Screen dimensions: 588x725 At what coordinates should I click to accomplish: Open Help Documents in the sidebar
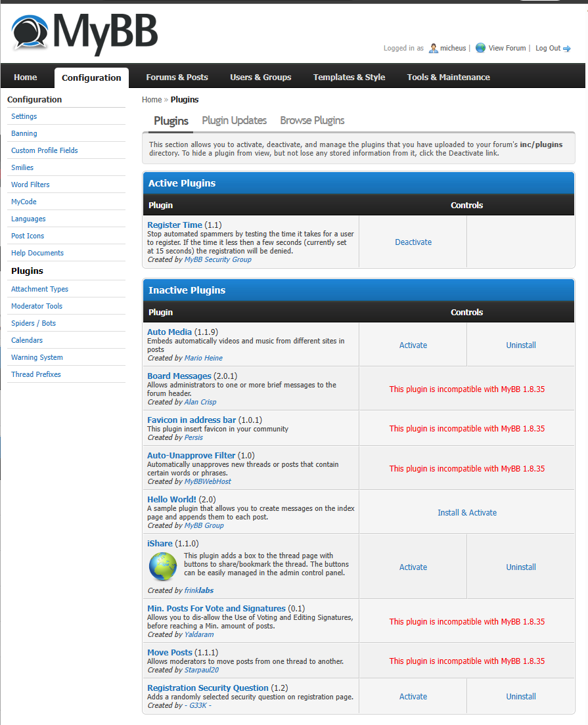tap(37, 253)
